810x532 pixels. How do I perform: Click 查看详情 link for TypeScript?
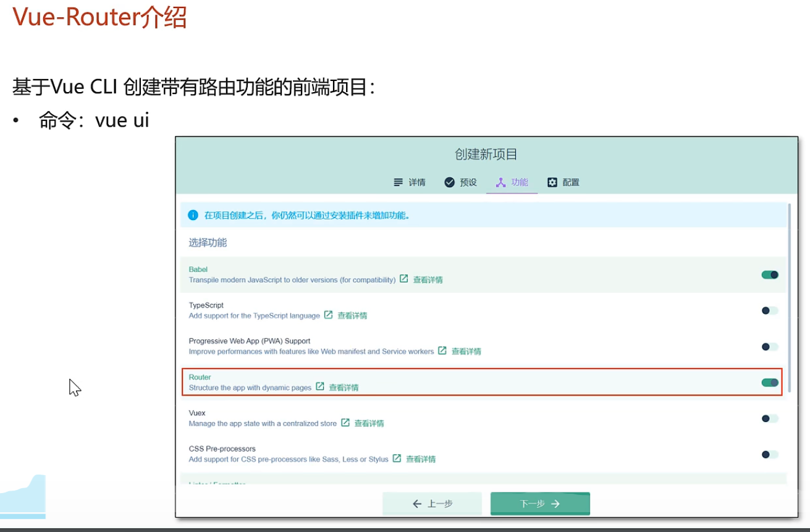352,316
